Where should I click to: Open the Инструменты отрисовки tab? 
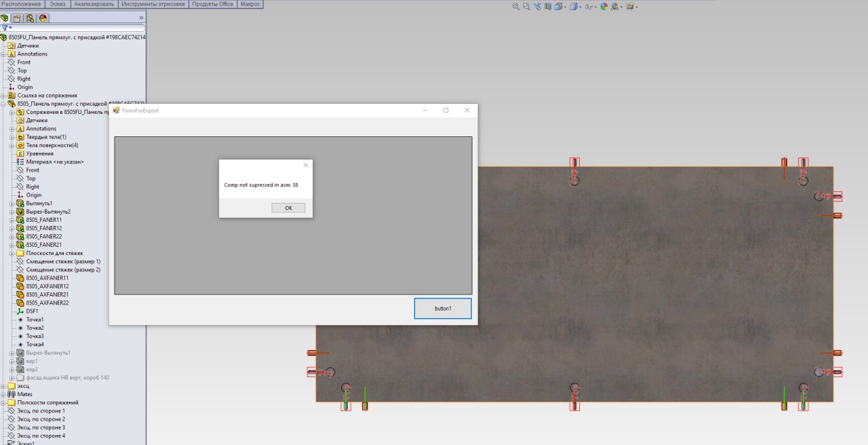tap(153, 4)
